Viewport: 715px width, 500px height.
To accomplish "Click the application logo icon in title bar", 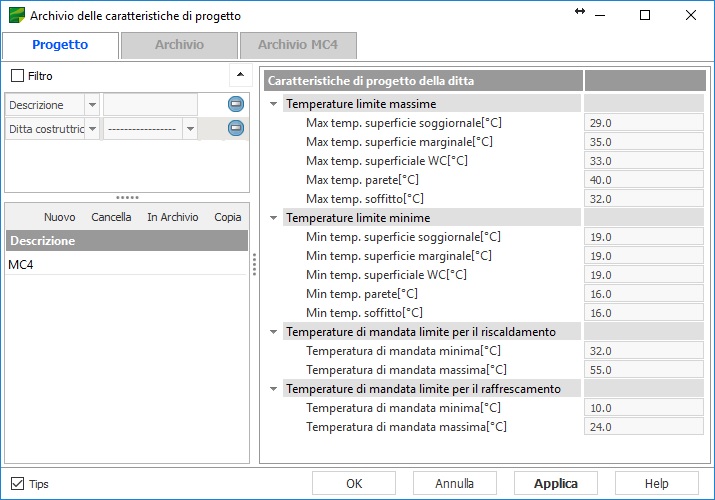I will [17, 15].
